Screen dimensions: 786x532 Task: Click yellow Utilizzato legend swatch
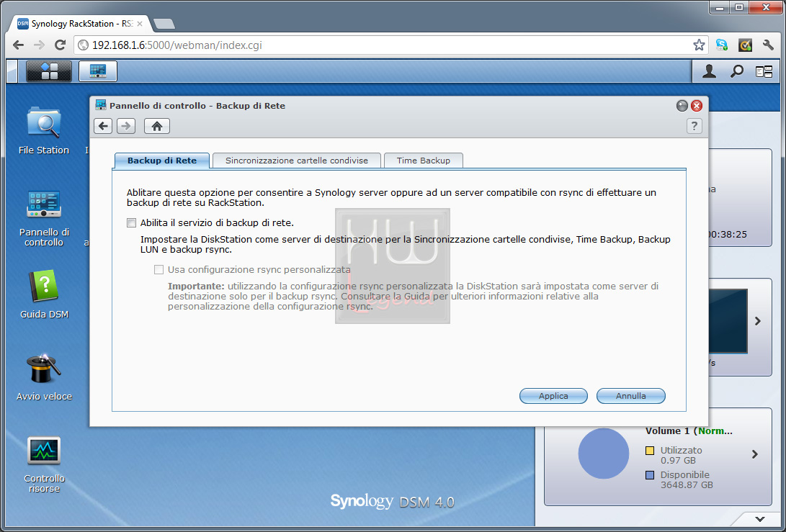(x=650, y=451)
